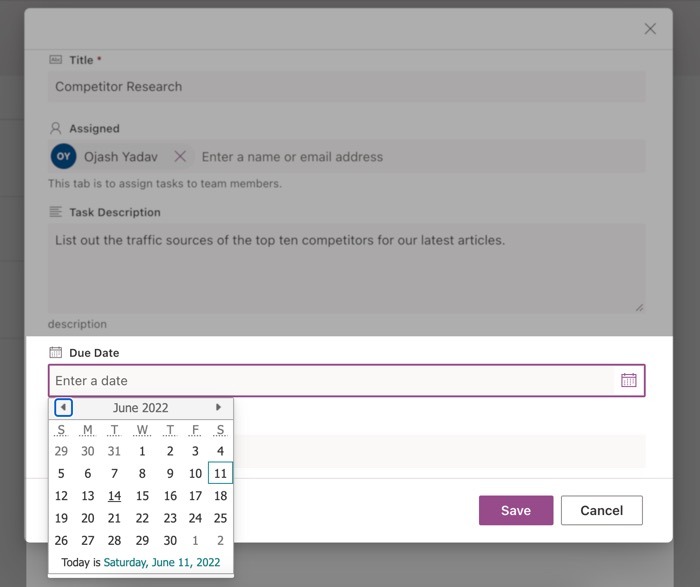Grab the description text area resize handle

pos(639,308)
